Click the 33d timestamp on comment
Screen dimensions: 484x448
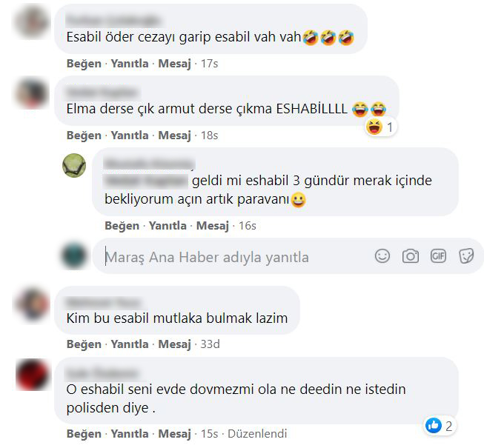click(210, 344)
